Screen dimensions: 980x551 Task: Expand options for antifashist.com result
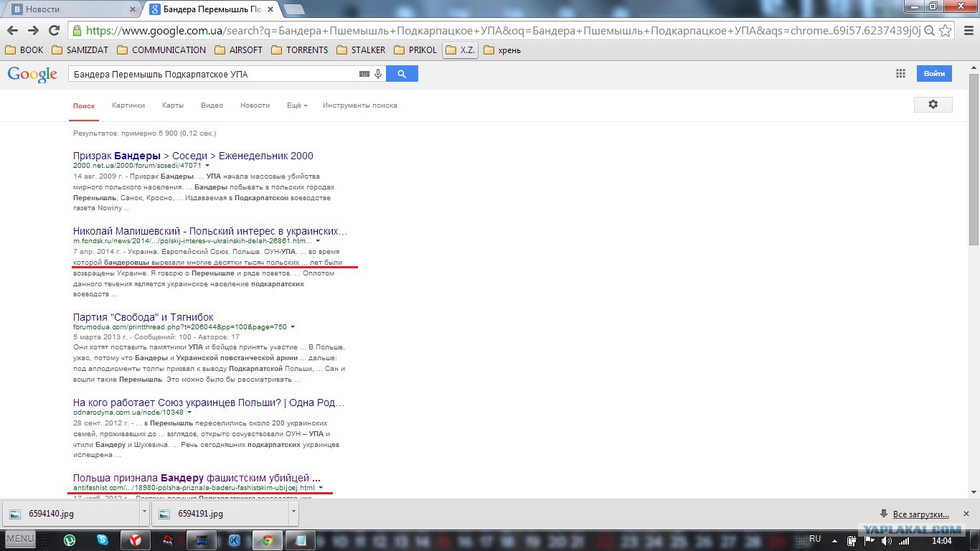[321, 488]
